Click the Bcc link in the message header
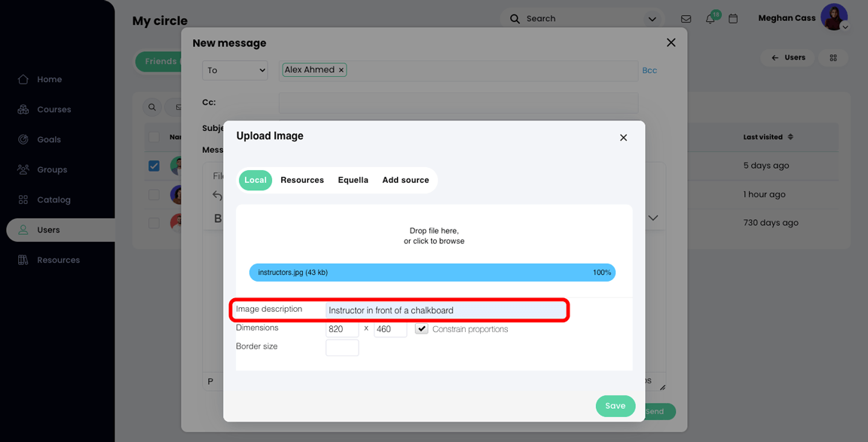The width and height of the screenshot is (868, 442). click(x=649, y=69)
